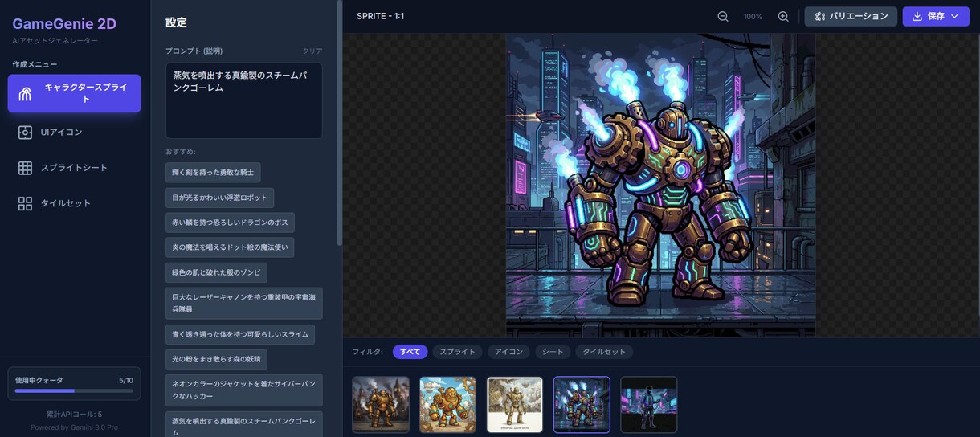Choose suggestion 光の粉をまき散らす森の妖精

(216, 359)
